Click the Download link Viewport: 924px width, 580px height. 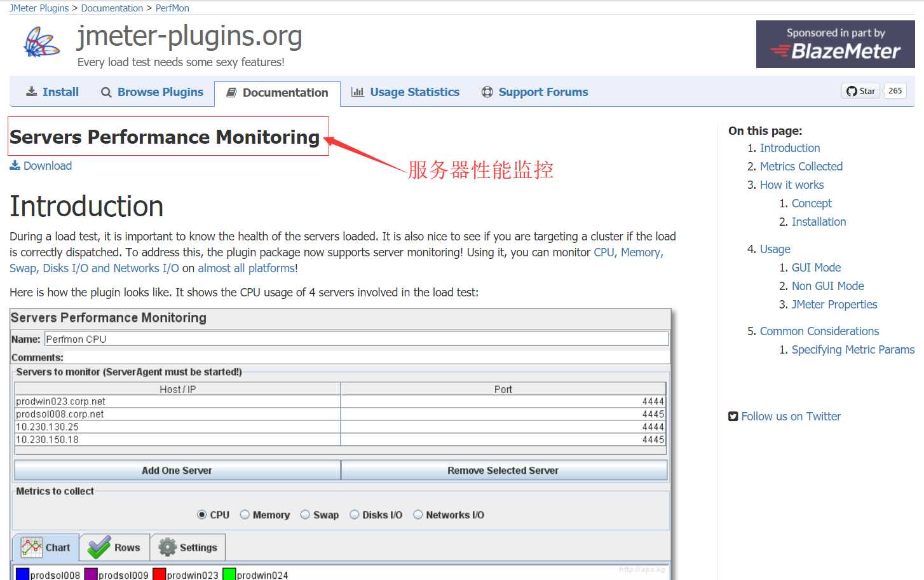48,165
